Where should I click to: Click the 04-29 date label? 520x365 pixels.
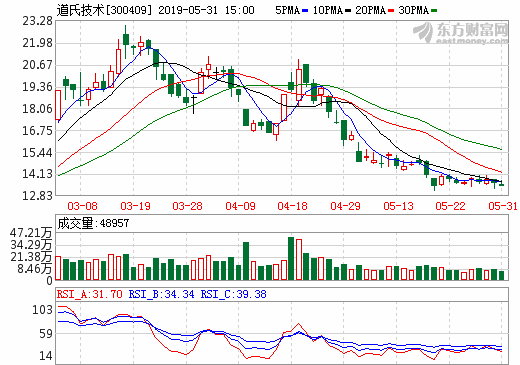pyautogui.click(x=345, y=206)
